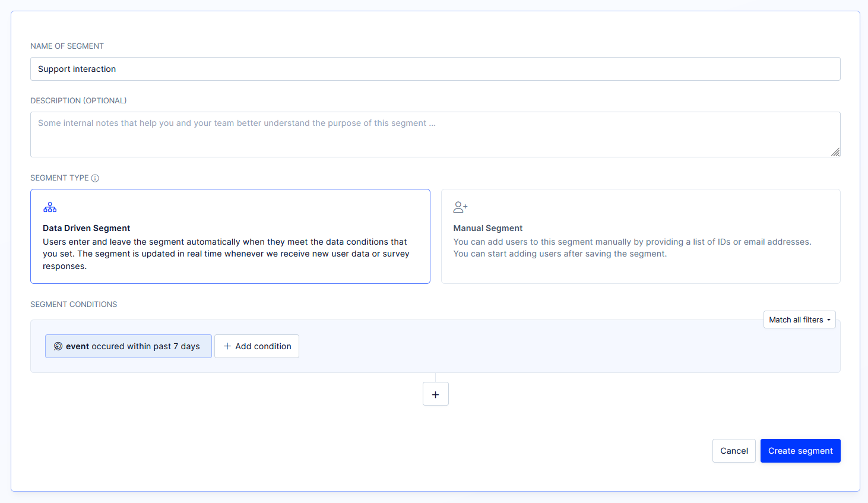868x503 pixels.
Task: Select the Data Driven Segment card
Action: point(230,236)
